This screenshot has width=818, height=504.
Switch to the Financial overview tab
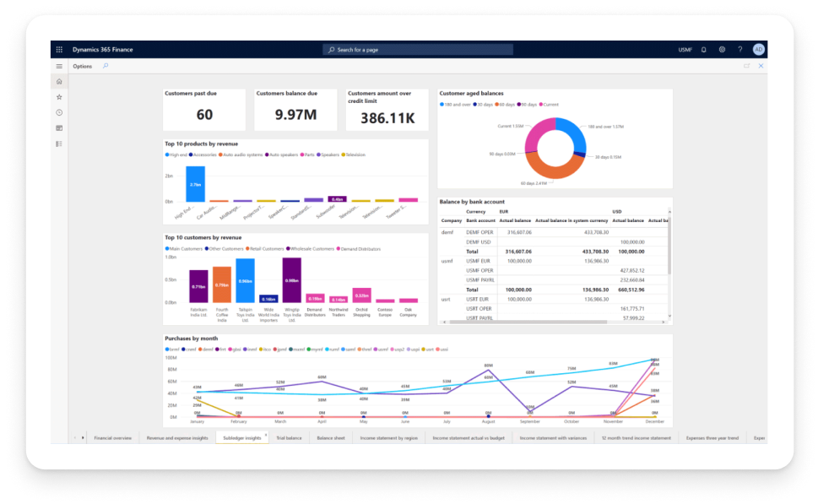coord(112,438)
